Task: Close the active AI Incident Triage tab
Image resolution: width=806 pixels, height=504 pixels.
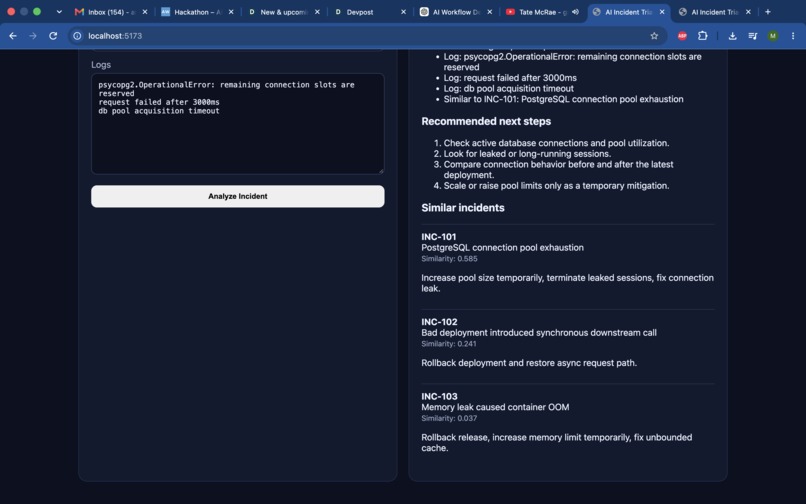Action: (662, 12)
